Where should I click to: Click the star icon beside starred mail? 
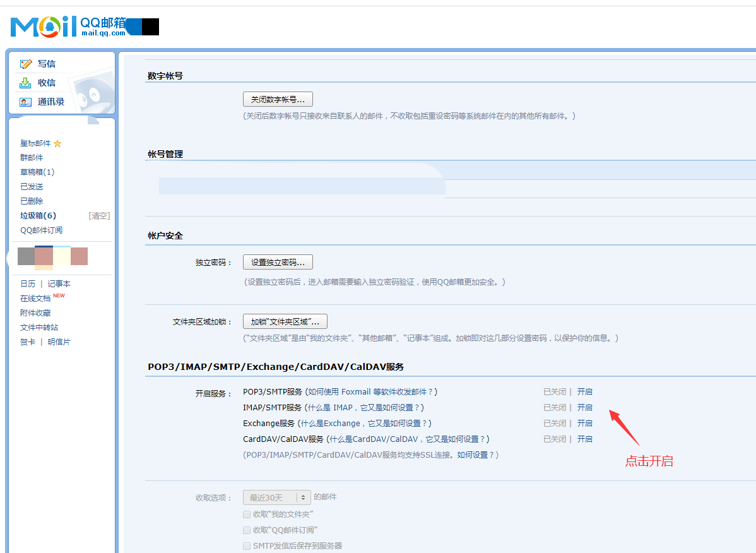point(57,144)
